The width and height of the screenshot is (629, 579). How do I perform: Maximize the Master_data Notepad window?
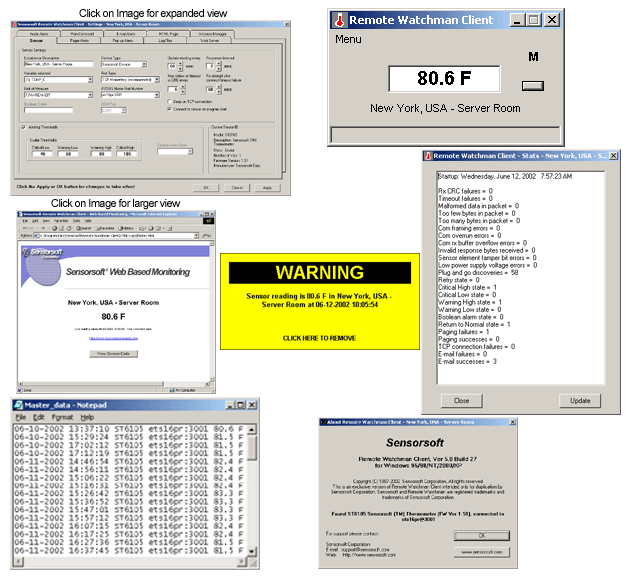[240, 404]
